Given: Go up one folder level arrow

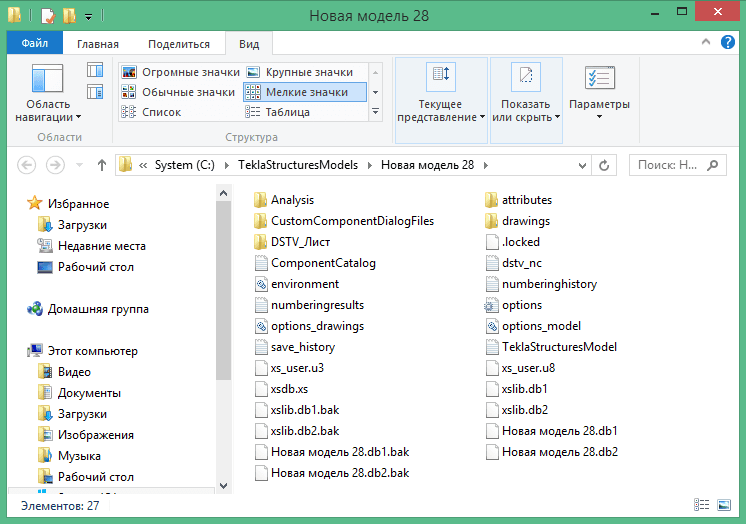Looking at the screenshot, I should coord(101,165).
